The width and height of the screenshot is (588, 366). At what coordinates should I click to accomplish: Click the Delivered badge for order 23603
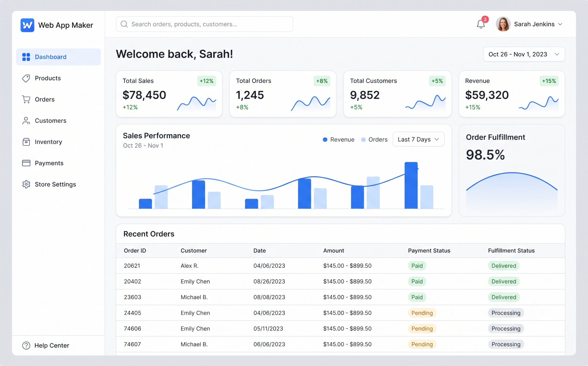[x=504, y=297]
